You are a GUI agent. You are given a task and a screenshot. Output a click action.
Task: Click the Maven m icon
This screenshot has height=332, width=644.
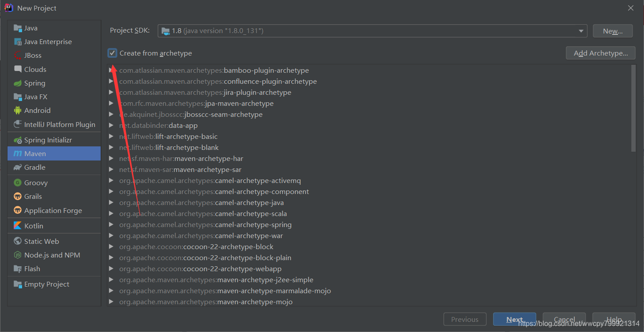pyautogui.click(x=18, y=153)
